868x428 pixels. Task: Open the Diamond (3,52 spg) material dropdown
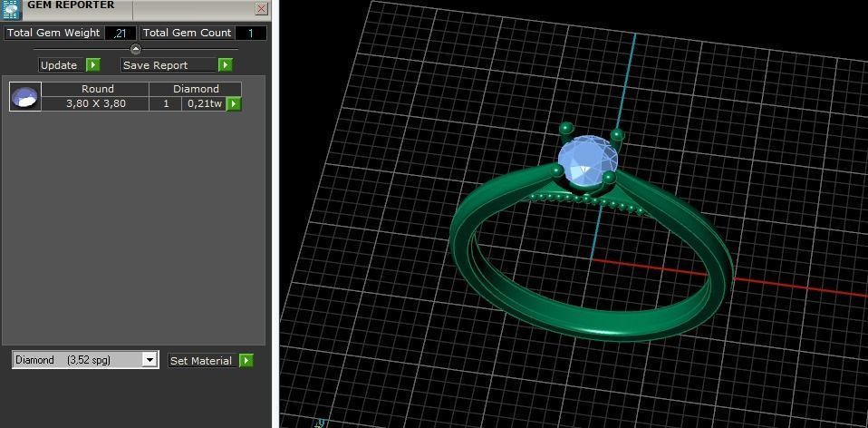[x=85, y=360]
